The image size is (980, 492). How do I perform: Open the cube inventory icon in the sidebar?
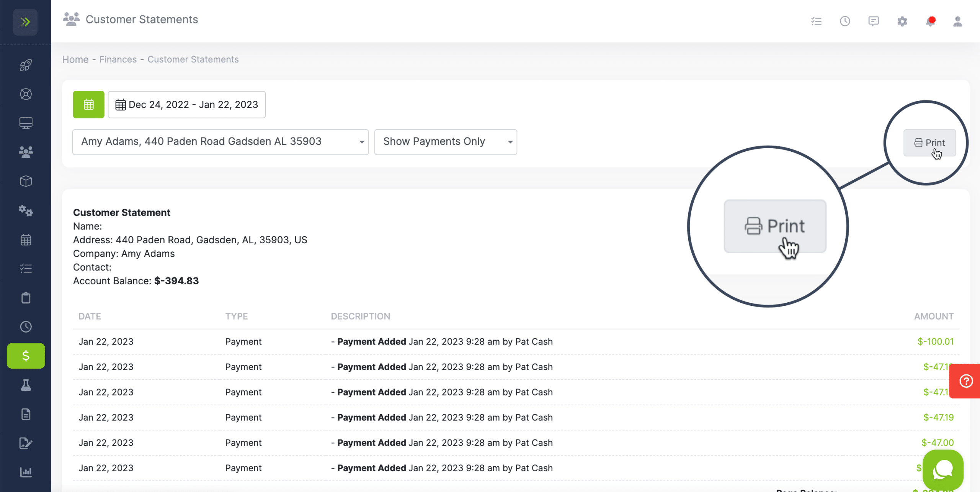pos(26,181)
